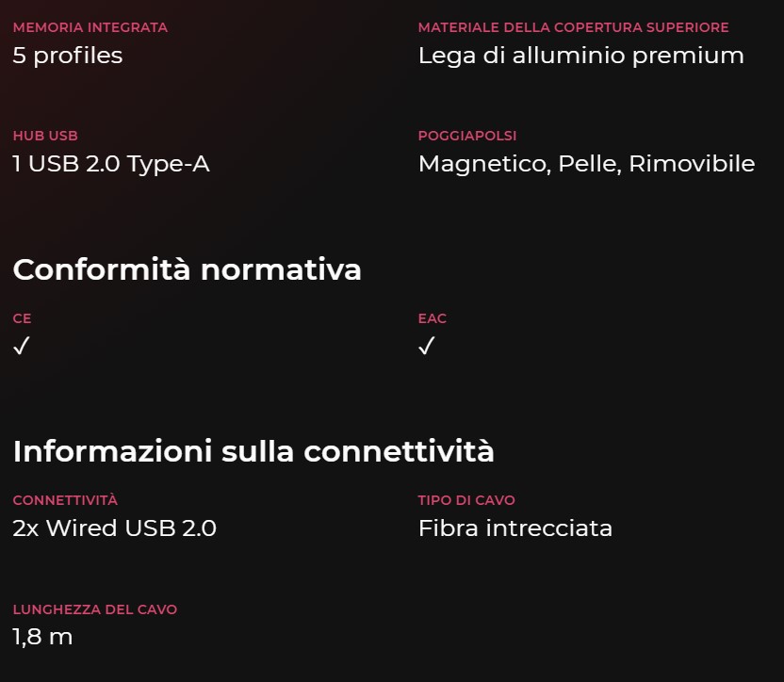The image size is (784, 682).
Task: Select Magnetico, Pelle, Rimovibile text
Action: [586, 164]
